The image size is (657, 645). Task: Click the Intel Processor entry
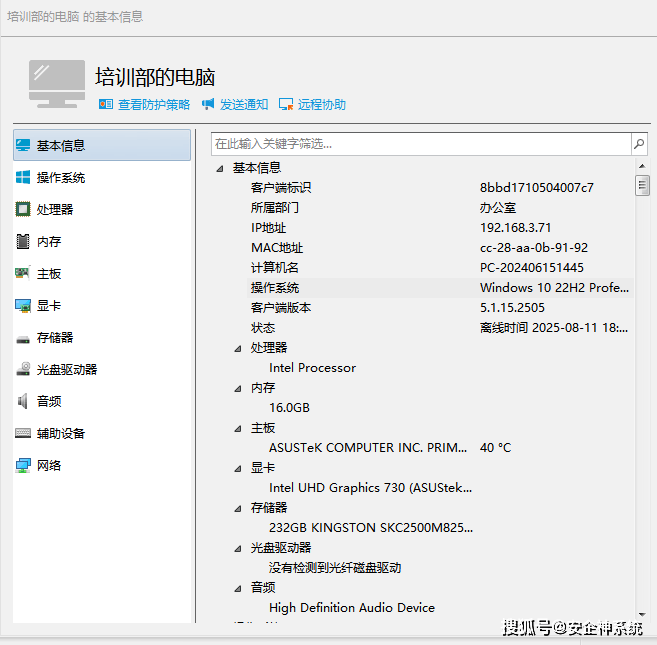[x=312, y=368]
